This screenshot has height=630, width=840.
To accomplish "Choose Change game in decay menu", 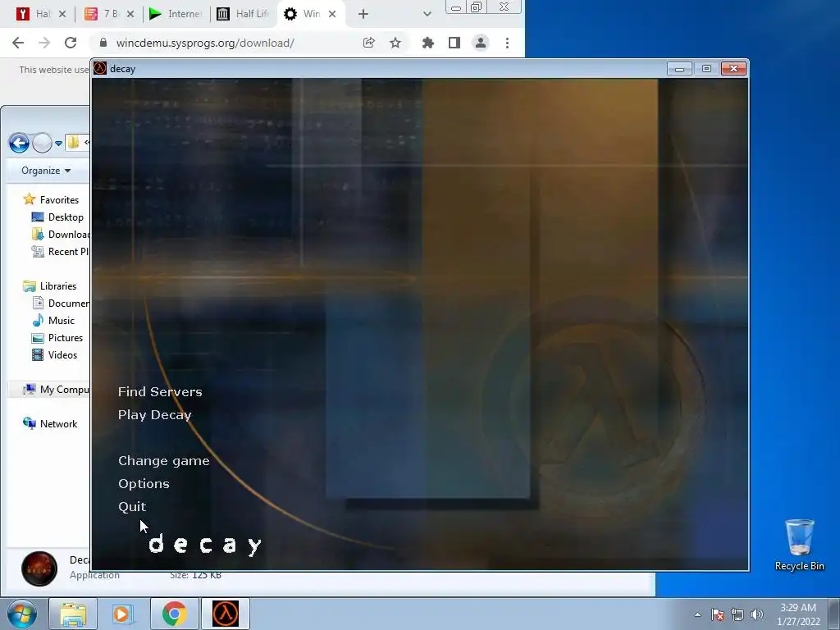I will (164, 461).
